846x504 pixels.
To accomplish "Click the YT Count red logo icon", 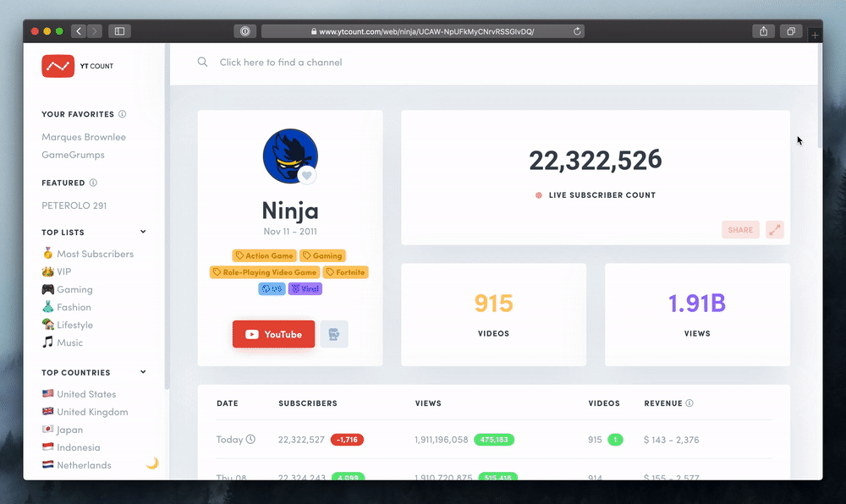I will [58, 66].
